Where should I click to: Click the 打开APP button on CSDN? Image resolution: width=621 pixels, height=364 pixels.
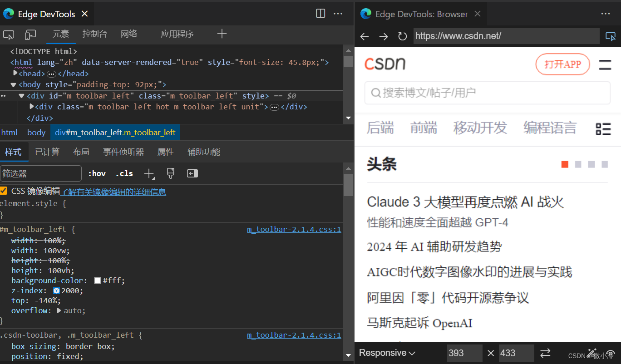[562, 64]
